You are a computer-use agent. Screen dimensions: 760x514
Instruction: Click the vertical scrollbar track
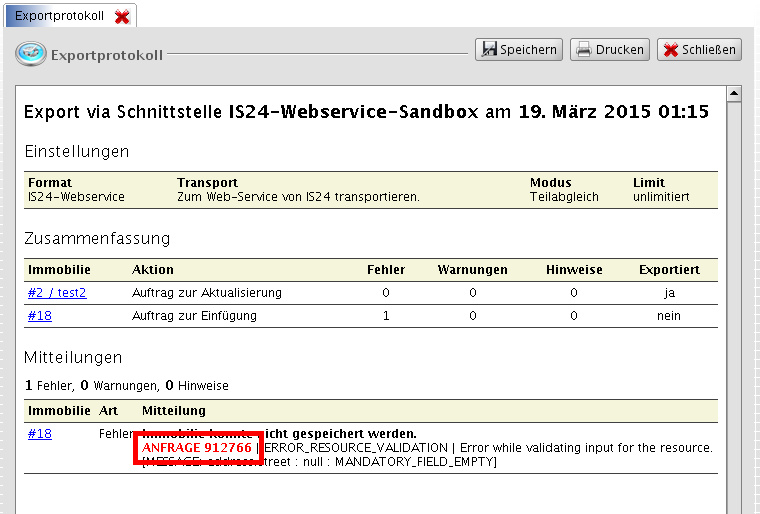(733, 300)
